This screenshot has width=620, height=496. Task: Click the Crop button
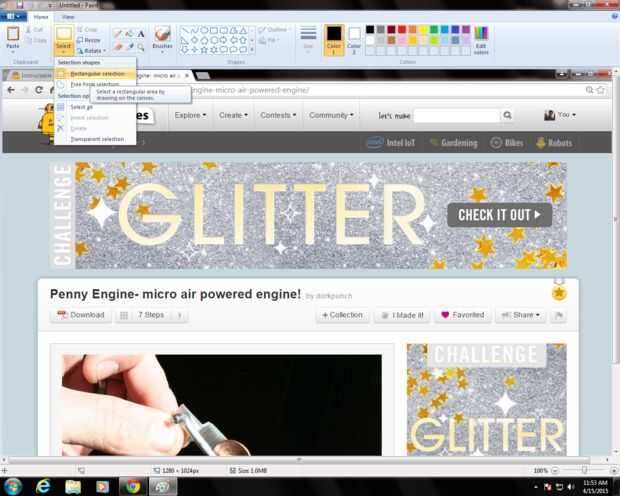pyautogui.click(x=87, y=30)
